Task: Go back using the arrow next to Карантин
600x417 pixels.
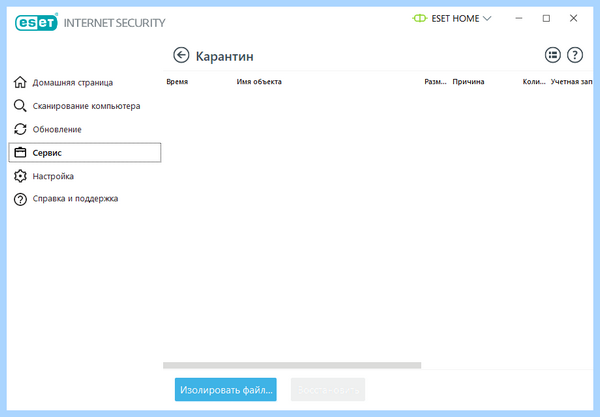Action: 181,55
